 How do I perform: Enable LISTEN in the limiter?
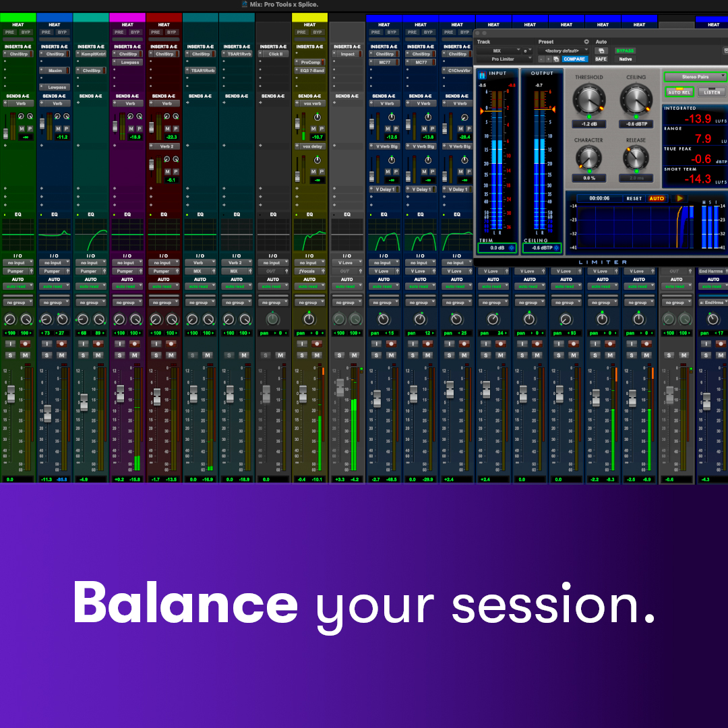(712, 92)
